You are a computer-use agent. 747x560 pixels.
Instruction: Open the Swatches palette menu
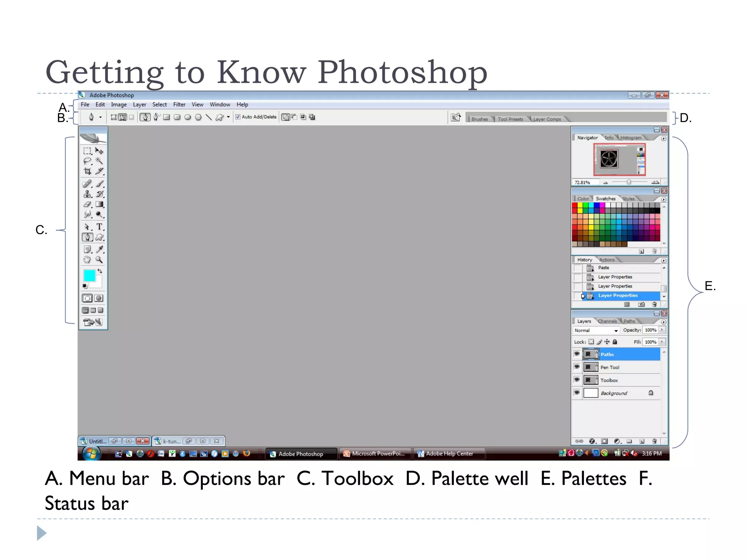coord(664,199)
